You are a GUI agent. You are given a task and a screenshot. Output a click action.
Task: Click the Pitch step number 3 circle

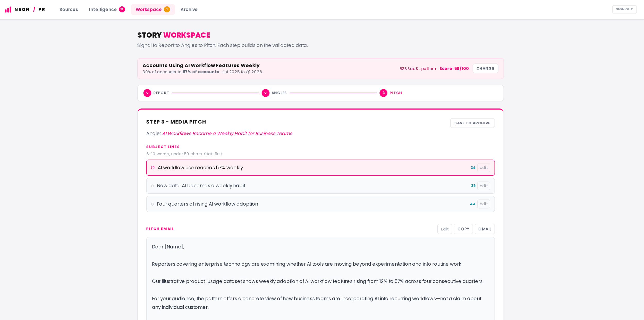coord(383,93)
